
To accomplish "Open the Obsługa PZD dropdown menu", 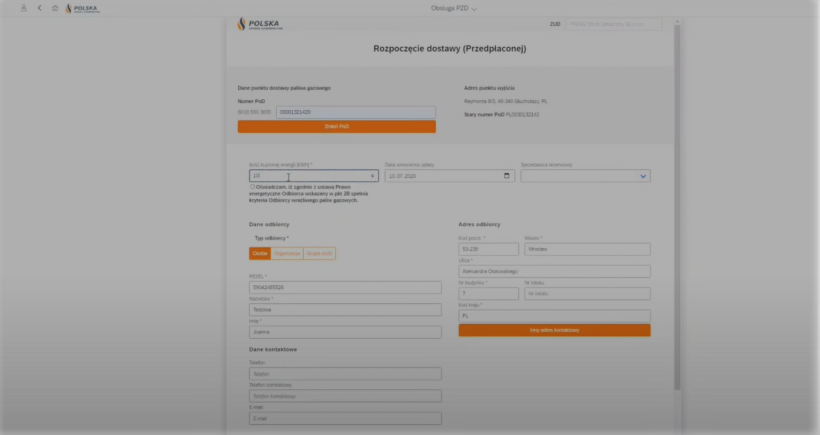I will (453, 8).
